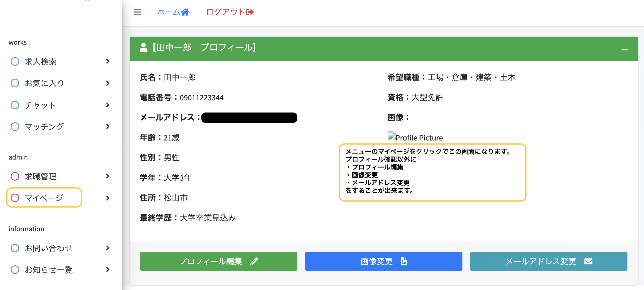Image resolution: width=644 pixels, height=290 pixels.
Task: Click the home icon next to ホーム
Action: (186, 12)
